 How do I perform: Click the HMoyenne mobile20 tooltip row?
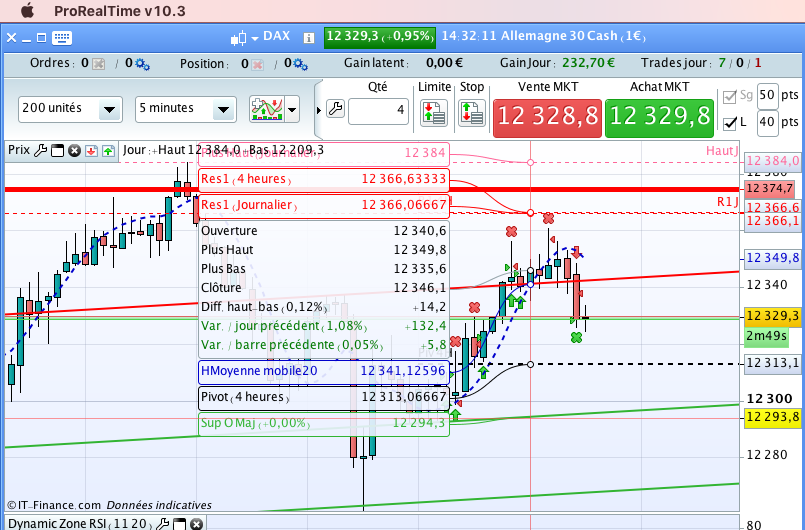tap(323, 371)
